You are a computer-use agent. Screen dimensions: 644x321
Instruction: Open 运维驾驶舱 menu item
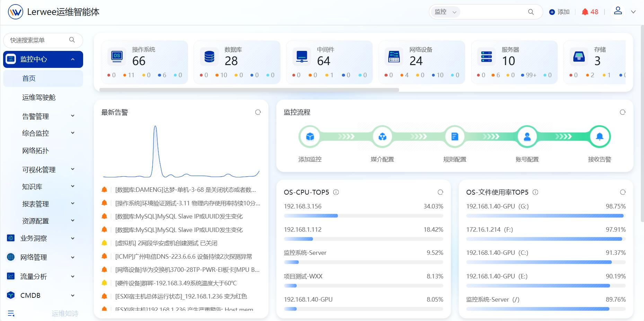coord(39,97)
